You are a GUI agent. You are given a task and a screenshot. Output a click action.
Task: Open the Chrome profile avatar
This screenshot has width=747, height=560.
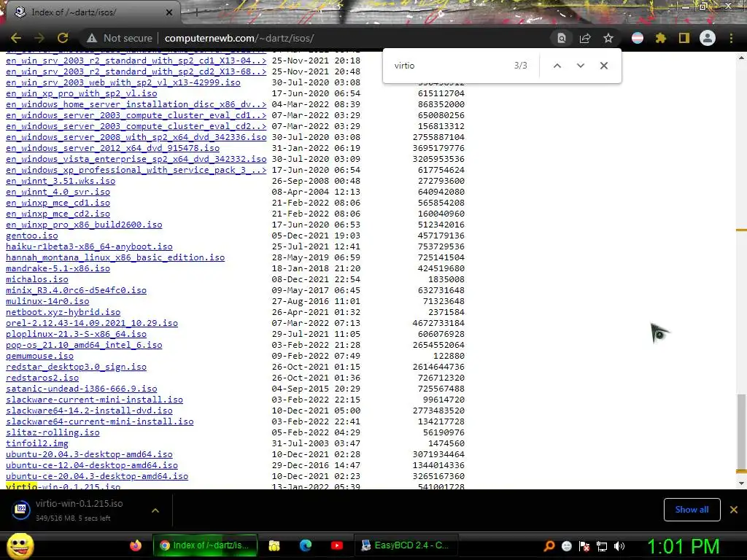pyautogui.click(x=708, y=38)
